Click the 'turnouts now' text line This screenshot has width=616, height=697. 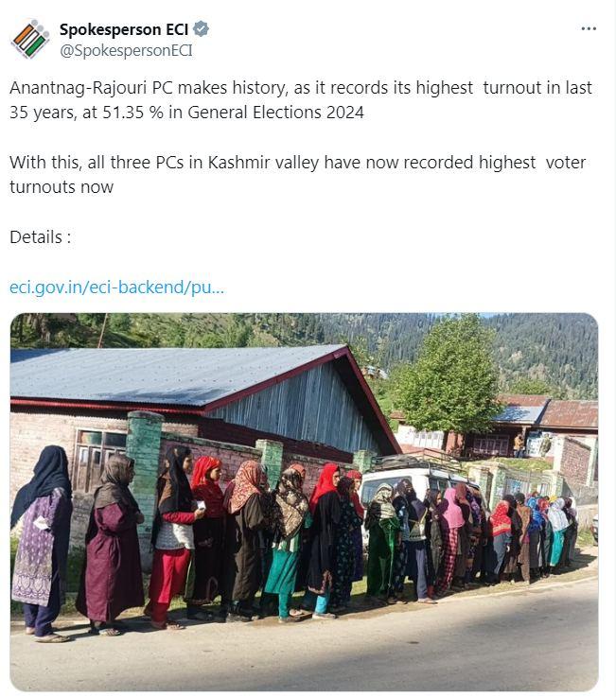click(62, 187)
